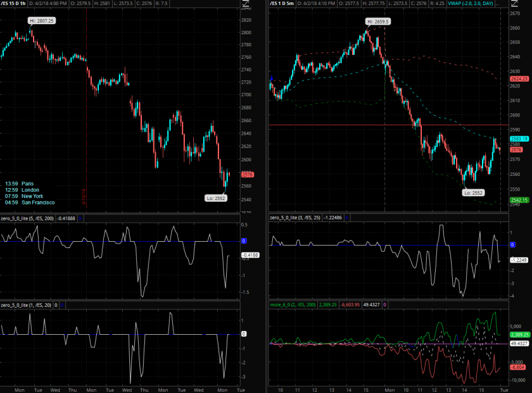Open the /ES 15 D 1h chart title

[x=13, y=4]
